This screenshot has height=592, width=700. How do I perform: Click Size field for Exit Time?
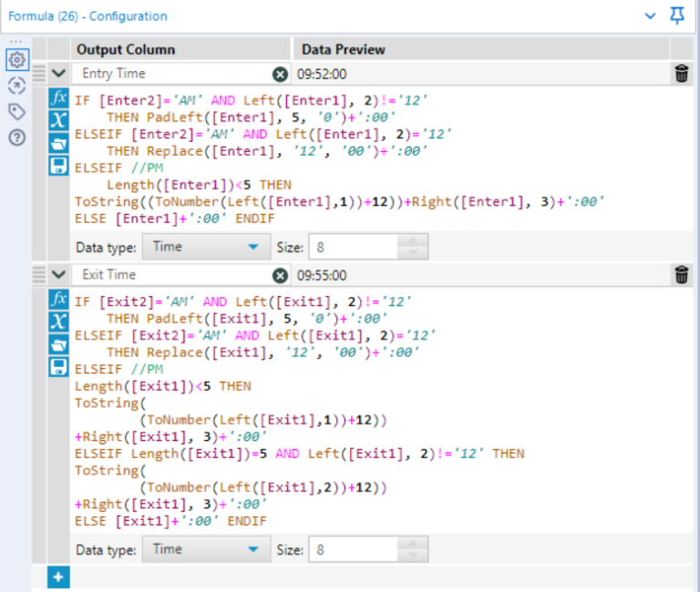[353, 549]
